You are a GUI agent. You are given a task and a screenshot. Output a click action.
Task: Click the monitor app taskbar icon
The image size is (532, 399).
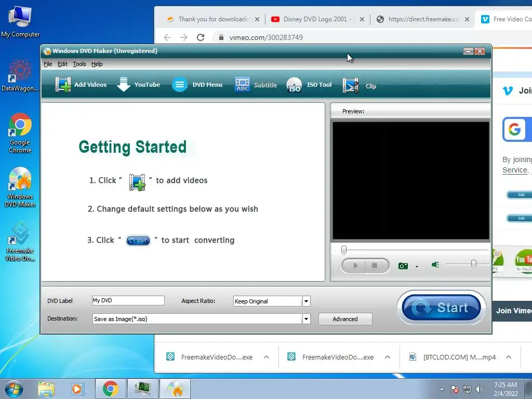point(142,389)
